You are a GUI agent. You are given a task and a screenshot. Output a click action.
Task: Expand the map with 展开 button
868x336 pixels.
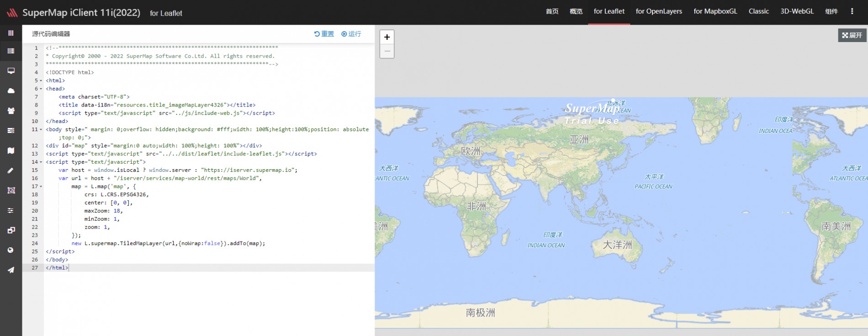(852, 35)
